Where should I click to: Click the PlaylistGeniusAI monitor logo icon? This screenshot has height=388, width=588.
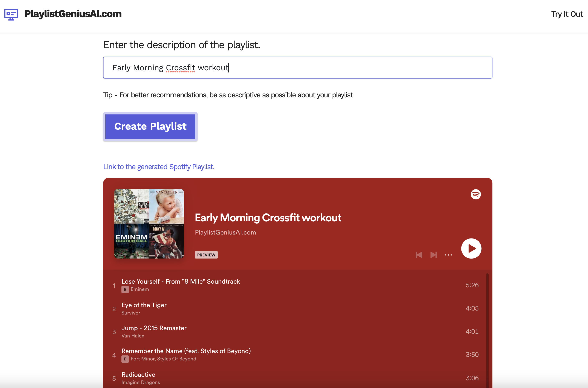(x=11, y=14)
